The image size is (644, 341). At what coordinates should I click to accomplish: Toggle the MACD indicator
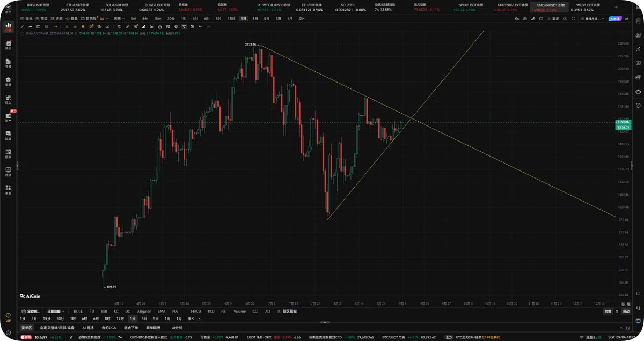[x=196, y=312]
